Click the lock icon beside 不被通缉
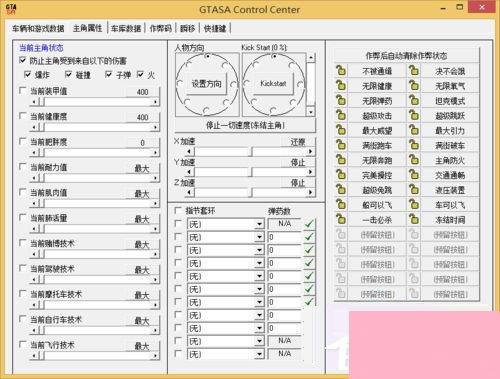The width and height of the screenshot is (500, 379). point(341,71)
